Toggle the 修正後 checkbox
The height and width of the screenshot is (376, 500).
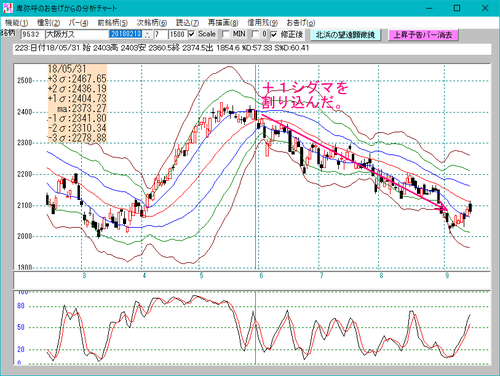pos(274,34)
